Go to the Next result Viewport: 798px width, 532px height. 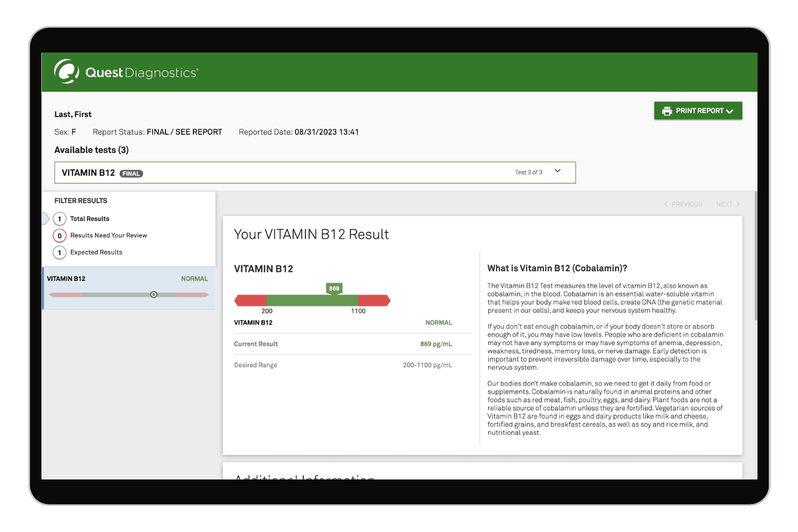(x=724, y=204)
